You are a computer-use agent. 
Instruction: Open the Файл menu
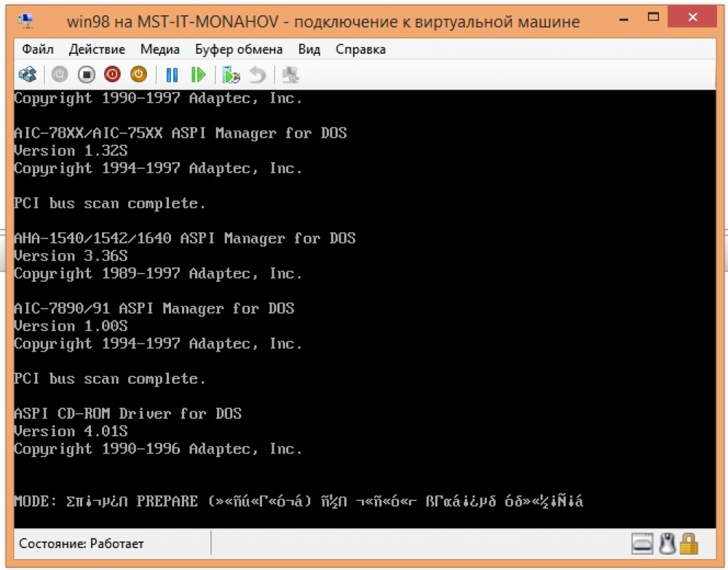(38, 50)
